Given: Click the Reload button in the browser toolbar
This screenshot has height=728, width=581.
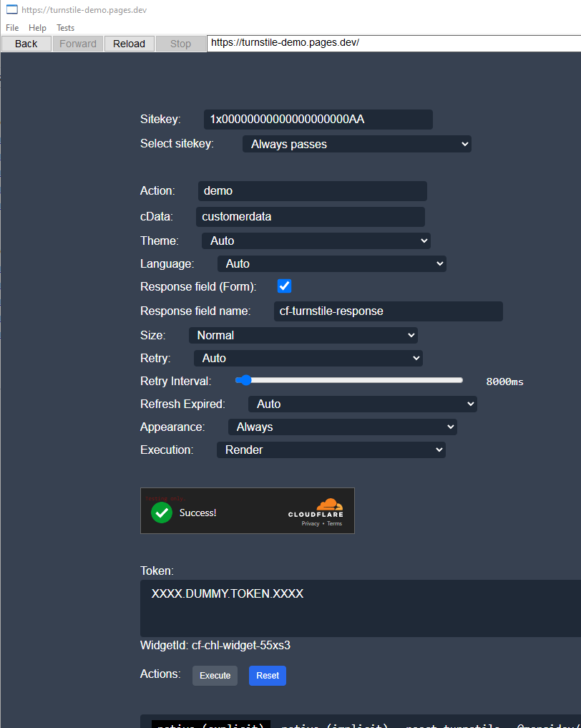Looking at the screenshot, I should point(129,43).
